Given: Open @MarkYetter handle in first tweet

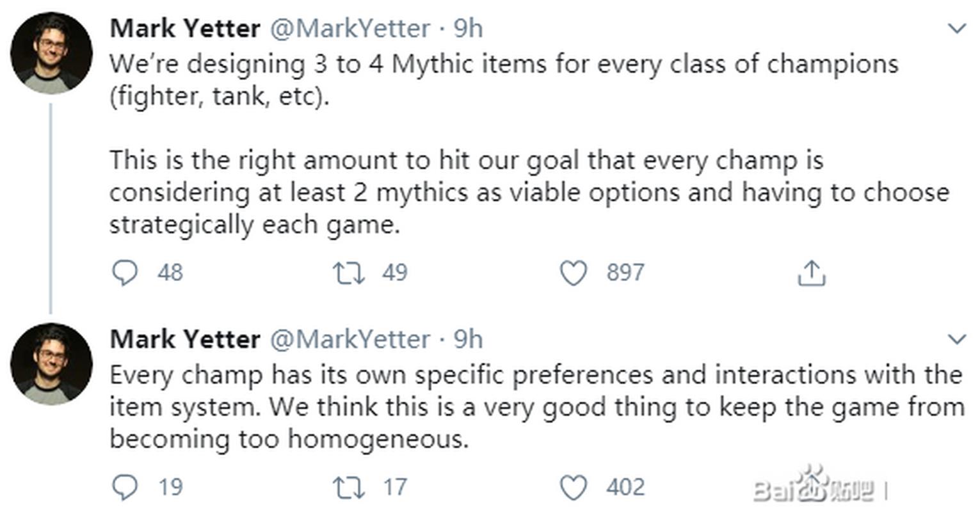Looking at the screenshot, I should (x=349, y=29).
